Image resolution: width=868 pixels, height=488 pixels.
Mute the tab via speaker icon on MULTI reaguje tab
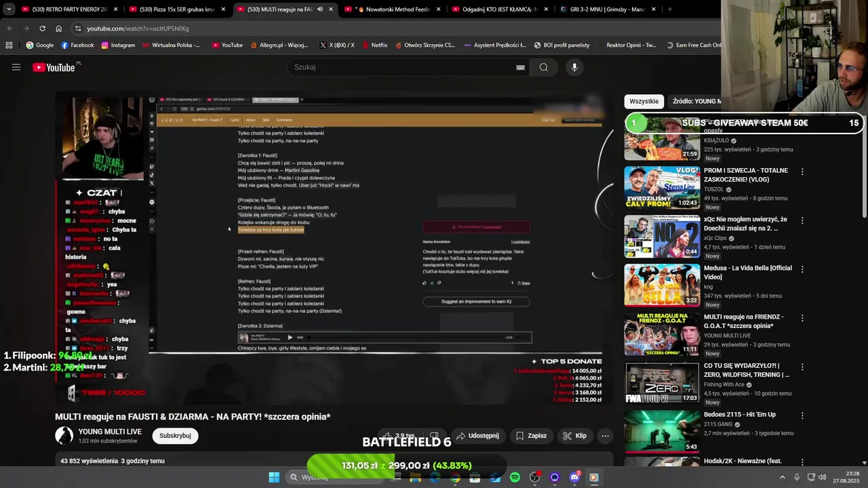coord(320,9)
